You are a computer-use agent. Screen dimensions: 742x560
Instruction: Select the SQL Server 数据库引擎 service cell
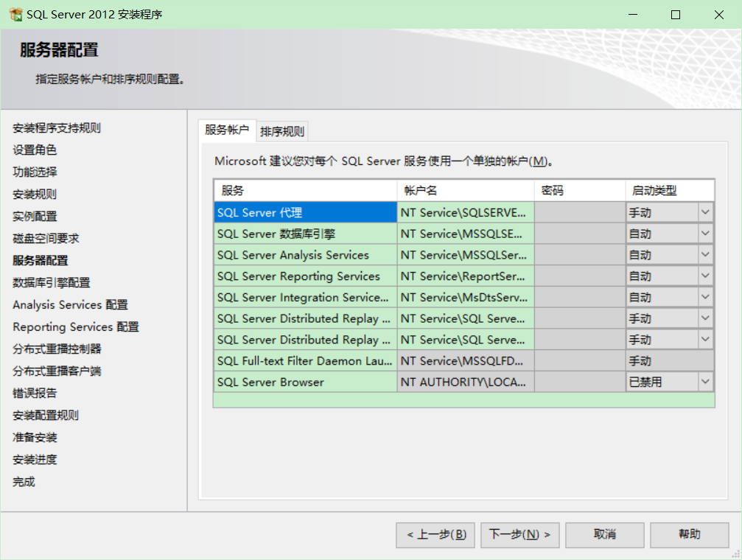(305, 234)
